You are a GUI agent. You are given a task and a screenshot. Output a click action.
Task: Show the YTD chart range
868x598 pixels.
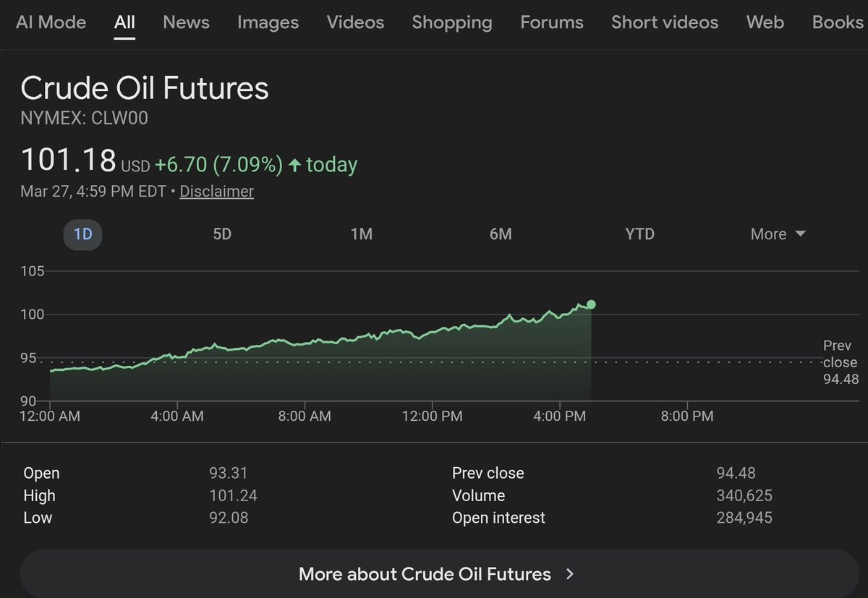pyautogui.click(x=639, y=234)
